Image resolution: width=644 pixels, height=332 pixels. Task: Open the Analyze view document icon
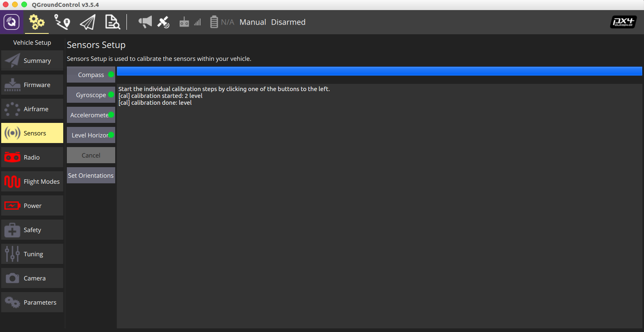pyautogui.click(x=112, y=22)
